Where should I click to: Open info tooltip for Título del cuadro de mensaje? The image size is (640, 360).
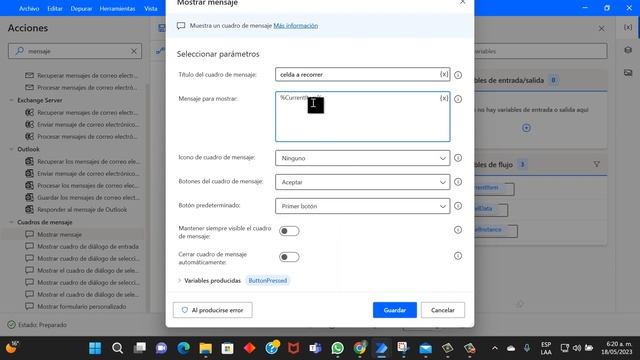pos(458,75)
